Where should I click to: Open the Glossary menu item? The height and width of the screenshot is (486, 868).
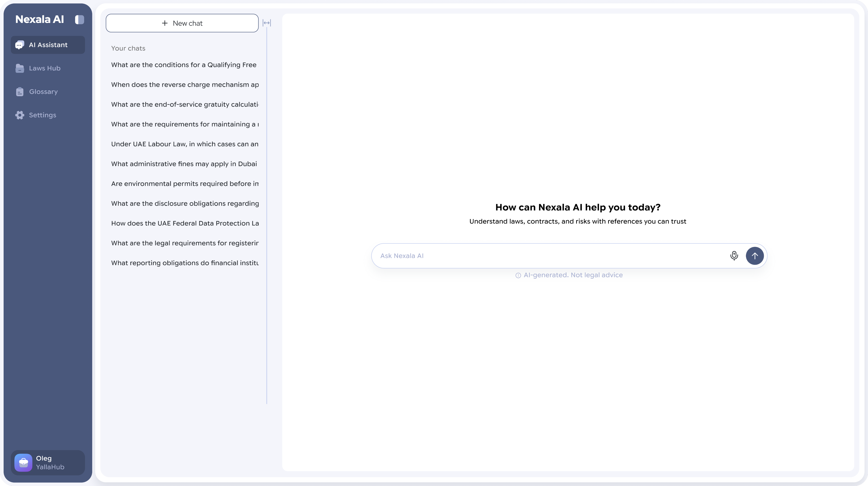pyautogui.click(x=43, y=92)
